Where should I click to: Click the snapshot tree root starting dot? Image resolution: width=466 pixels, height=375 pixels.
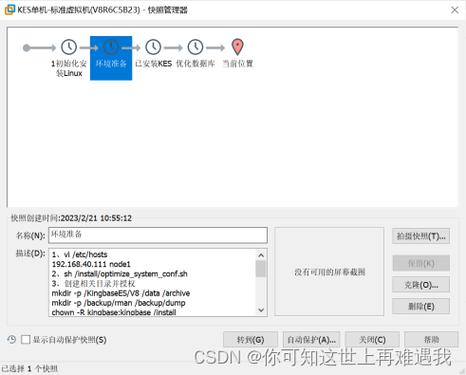pos(26,48)
